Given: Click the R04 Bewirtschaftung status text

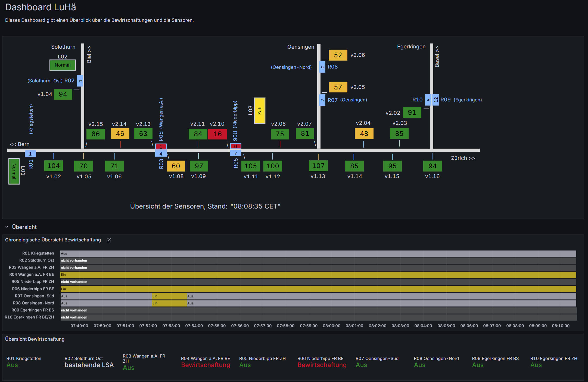Looking at the screenshot, I should click(x=206, y=365).
